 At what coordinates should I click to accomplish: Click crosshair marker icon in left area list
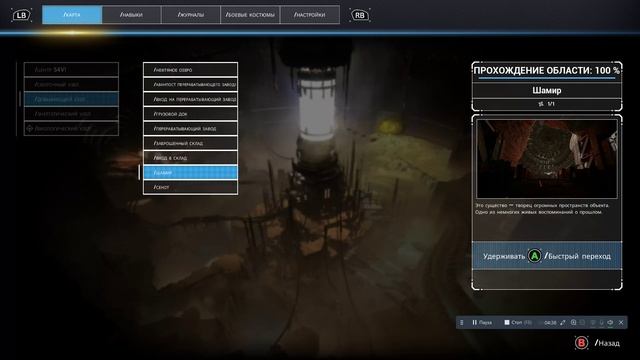coord(29,129)
